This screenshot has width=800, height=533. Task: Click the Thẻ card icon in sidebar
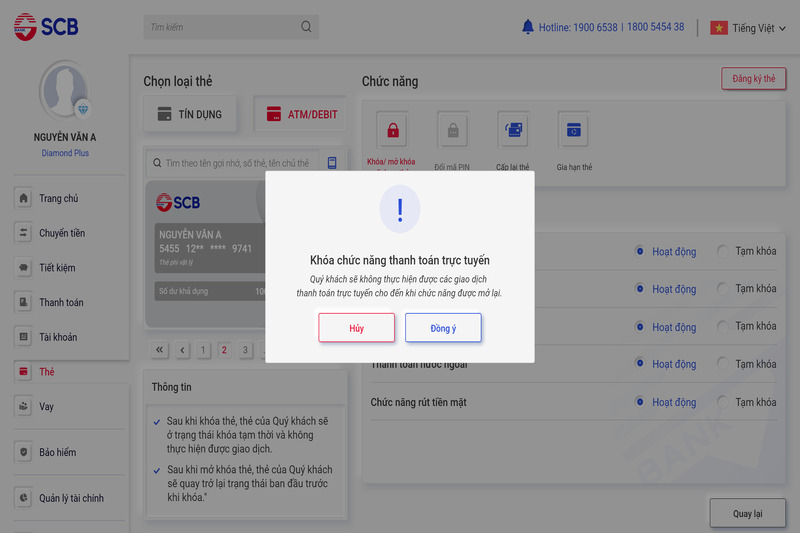pyautogui.click(x=23, y=371)
